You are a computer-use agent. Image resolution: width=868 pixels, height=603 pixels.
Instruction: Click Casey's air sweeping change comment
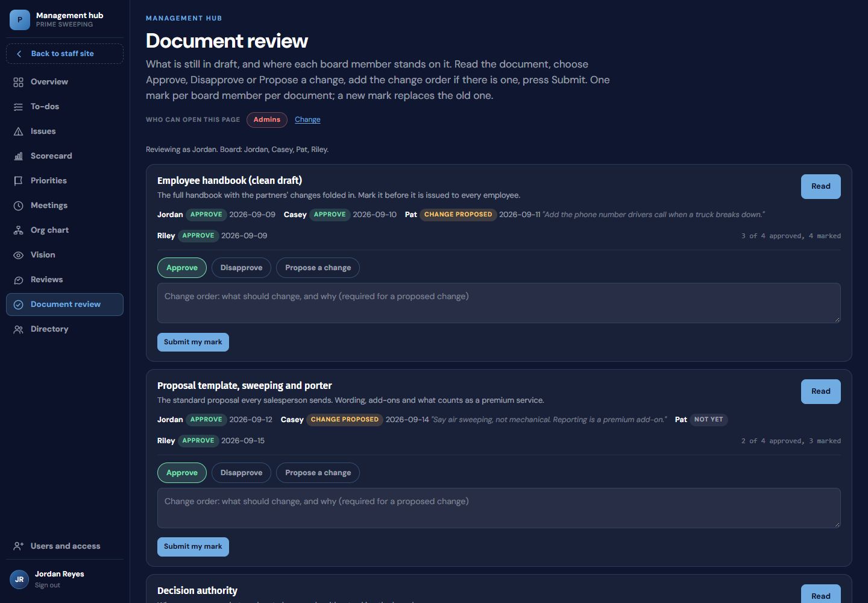549,420
